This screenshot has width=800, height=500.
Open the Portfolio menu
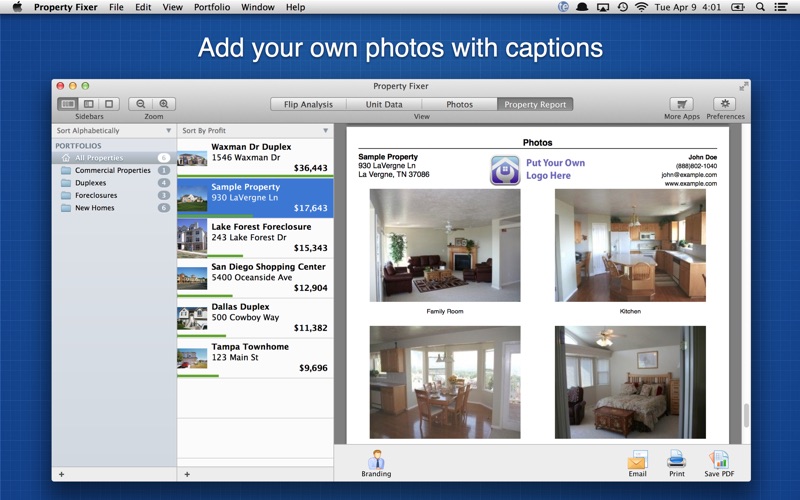(211, 7)
